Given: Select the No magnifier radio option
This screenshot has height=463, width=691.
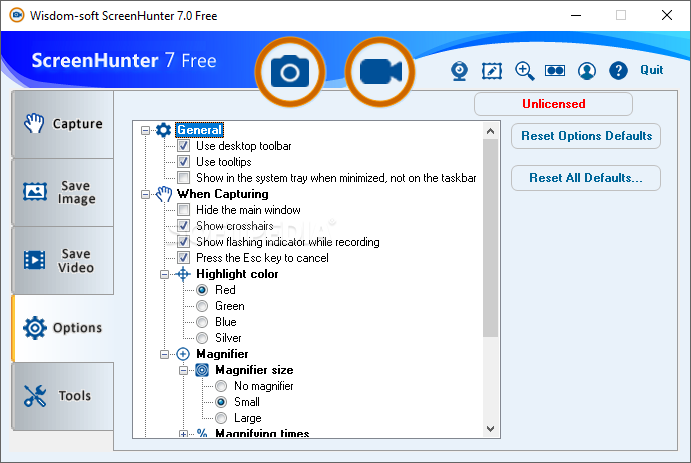Looking at the screenshot, I should click(221, 386).
